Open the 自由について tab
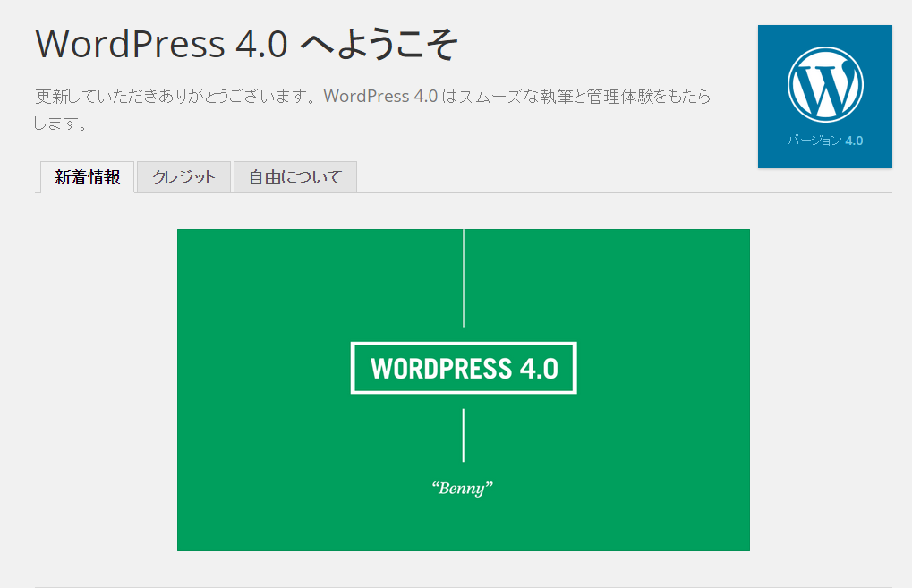 click(294, 177)
